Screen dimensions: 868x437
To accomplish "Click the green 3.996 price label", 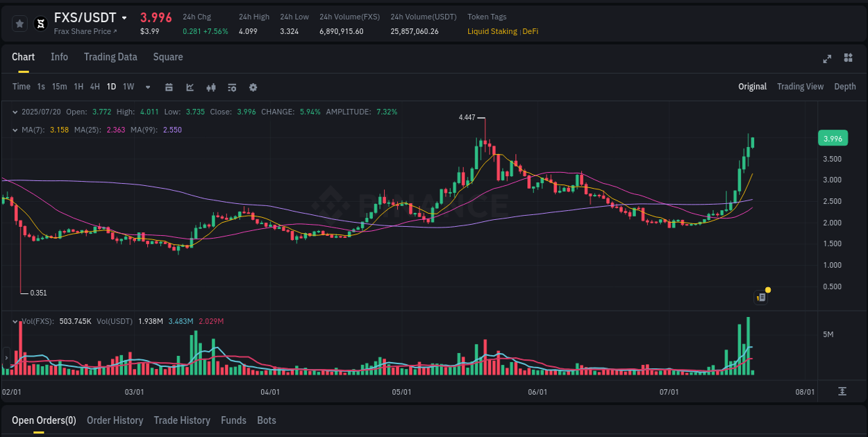I will point(833,138).
